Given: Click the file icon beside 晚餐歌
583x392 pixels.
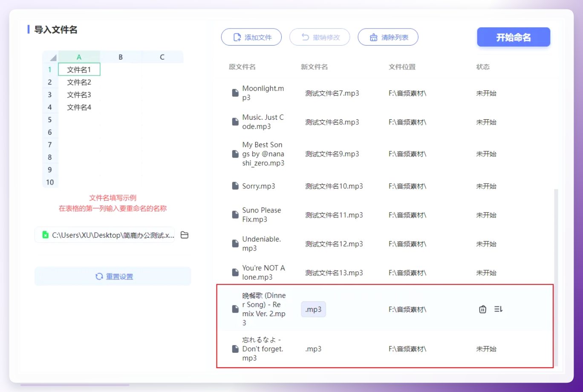Looking at the screenshot, I should tap(235, 309).
